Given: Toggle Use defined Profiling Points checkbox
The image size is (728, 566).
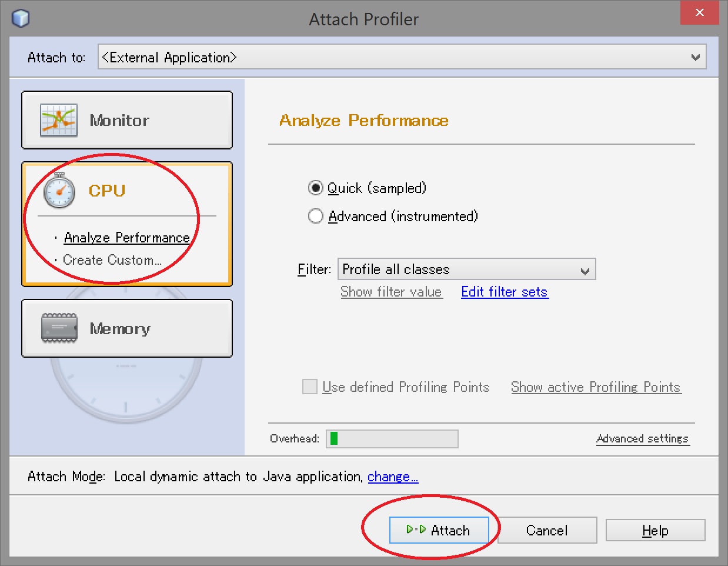Looking at the screenshot, I should (310, 387).
